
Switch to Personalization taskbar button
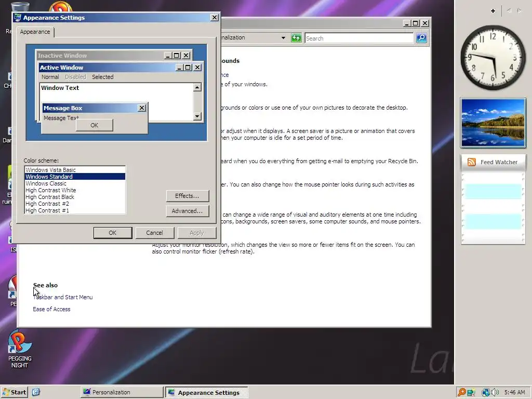click(x=122, y=392)
